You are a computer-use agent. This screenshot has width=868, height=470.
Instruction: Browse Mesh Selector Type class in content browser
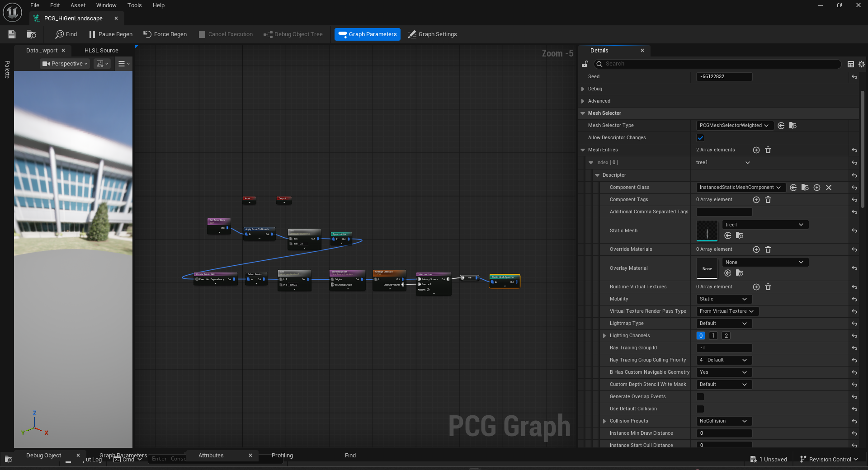click(x=793, y=126)
